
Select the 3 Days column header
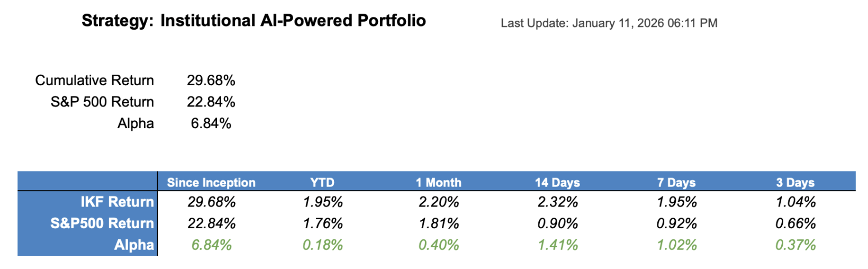pyautogui.click(x=795, y=183)
